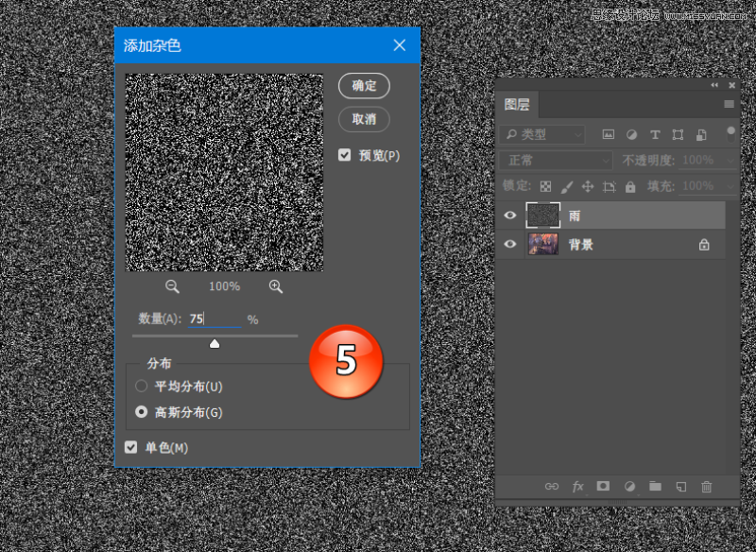The width and height of the screenshot is (756, 552).
Task: Open the 类型 layer filter dropdown
Action: pyautogui.click(x=543, y=134)
